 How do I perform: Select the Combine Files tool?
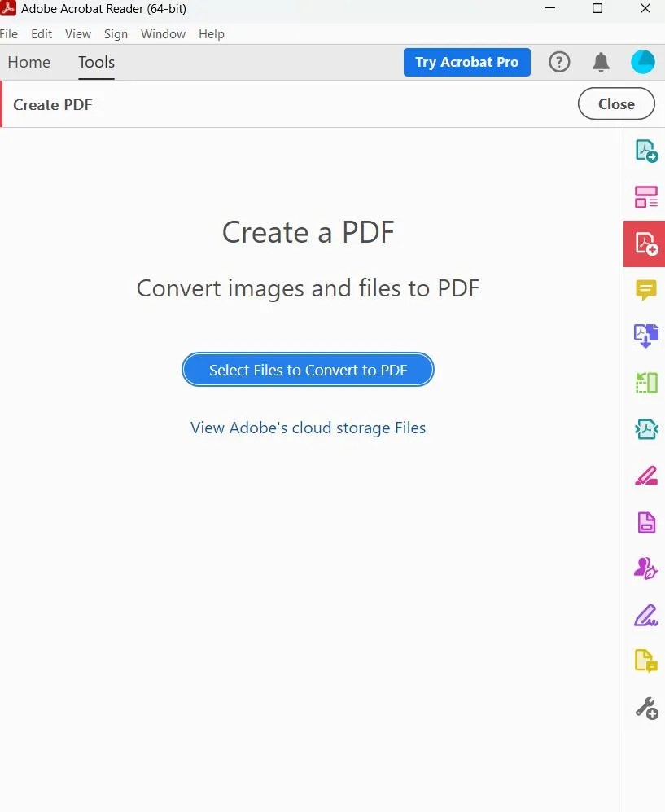pyautogui.click(x=644, y=196)
